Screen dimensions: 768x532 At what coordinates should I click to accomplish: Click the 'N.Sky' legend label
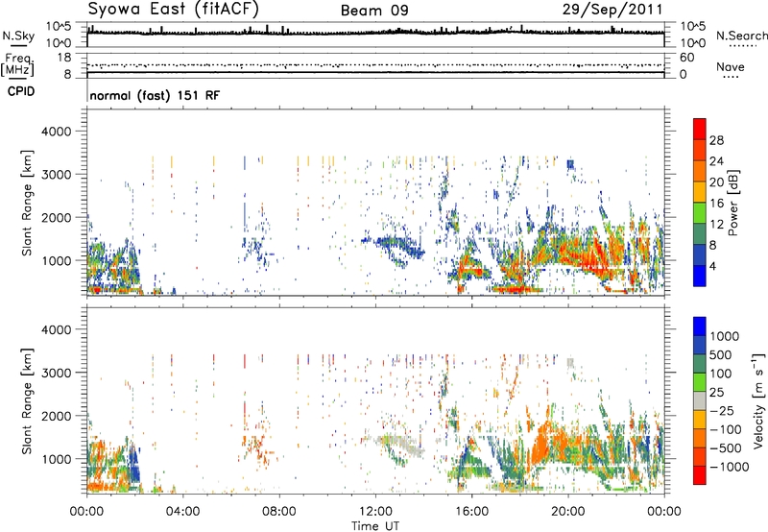(x=18, y=36)
